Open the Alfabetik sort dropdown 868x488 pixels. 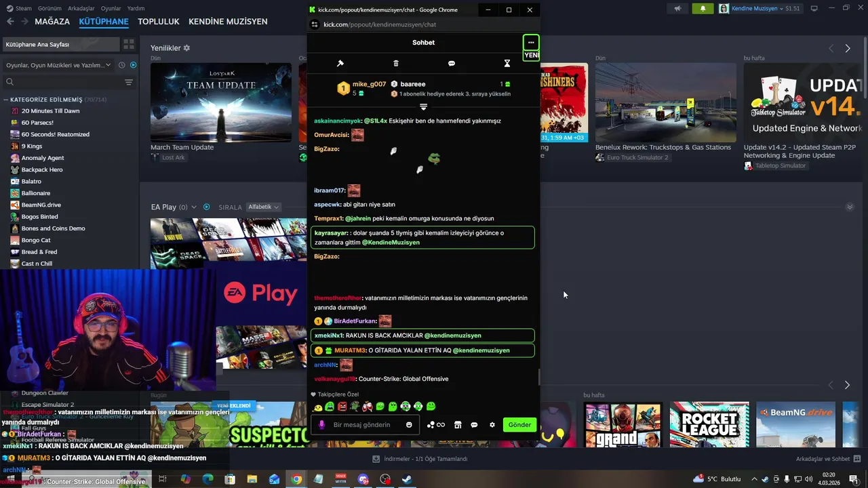(263, 207)
